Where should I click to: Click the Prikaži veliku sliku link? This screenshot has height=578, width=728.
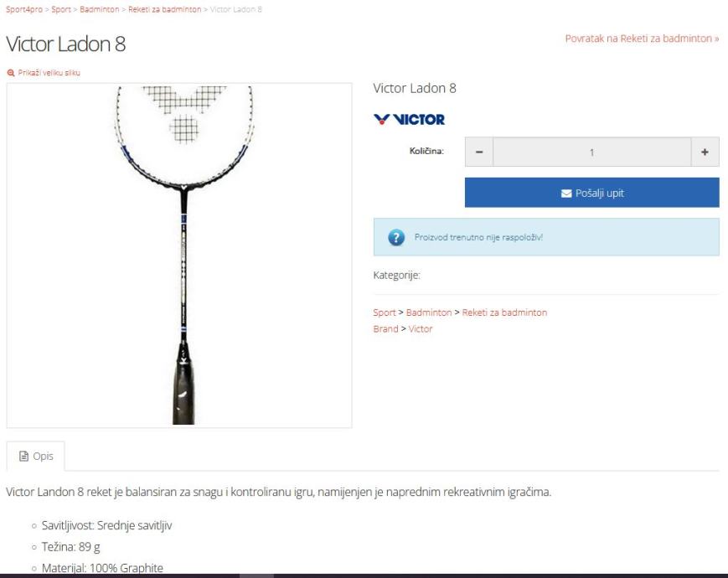(x=49, y=73)
